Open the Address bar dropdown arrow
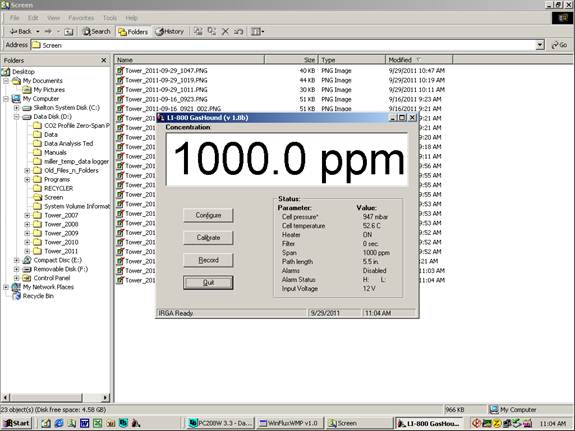 click(x=540, y=45)
